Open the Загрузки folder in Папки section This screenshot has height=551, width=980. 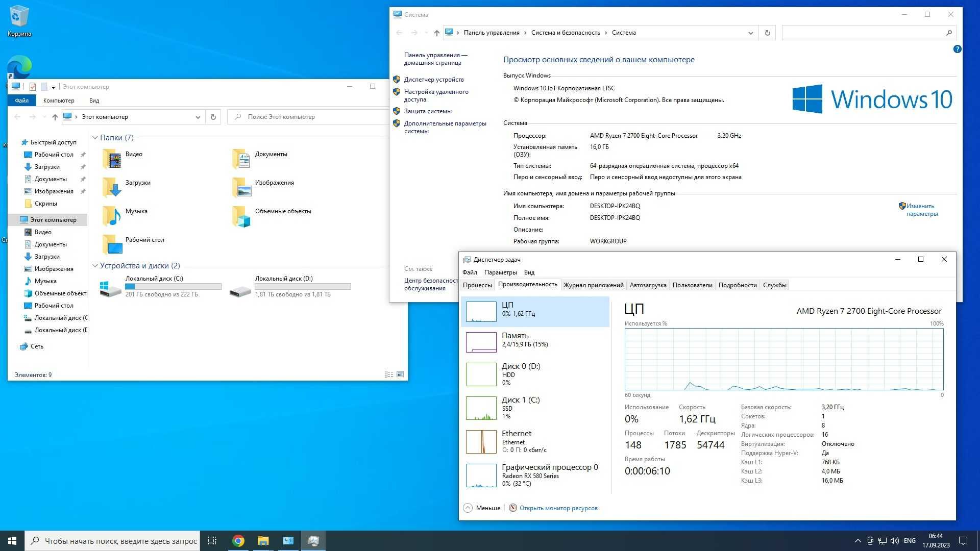point(127,187)
